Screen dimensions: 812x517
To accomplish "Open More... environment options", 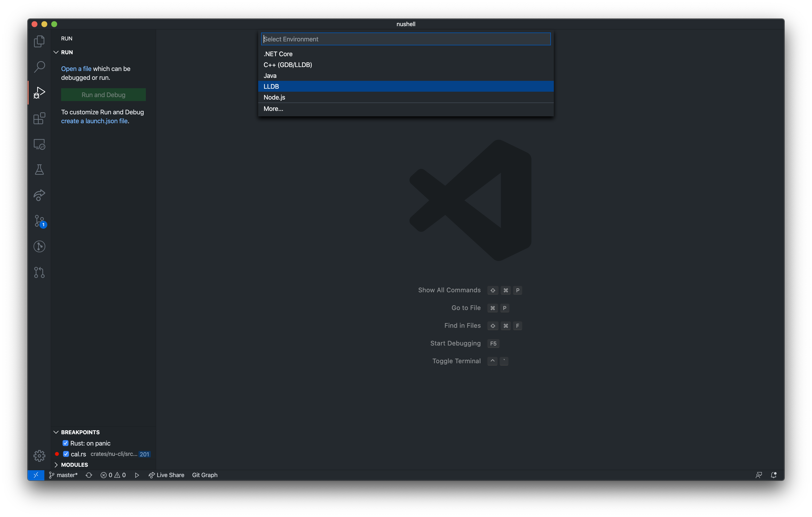I will pyautogui.click(x=406, y=109).
